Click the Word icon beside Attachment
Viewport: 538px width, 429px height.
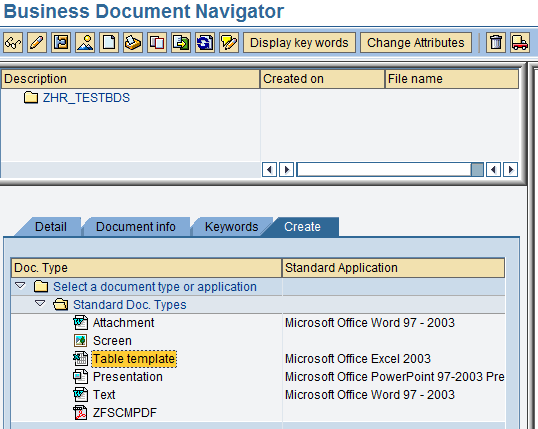click(81, 323)
